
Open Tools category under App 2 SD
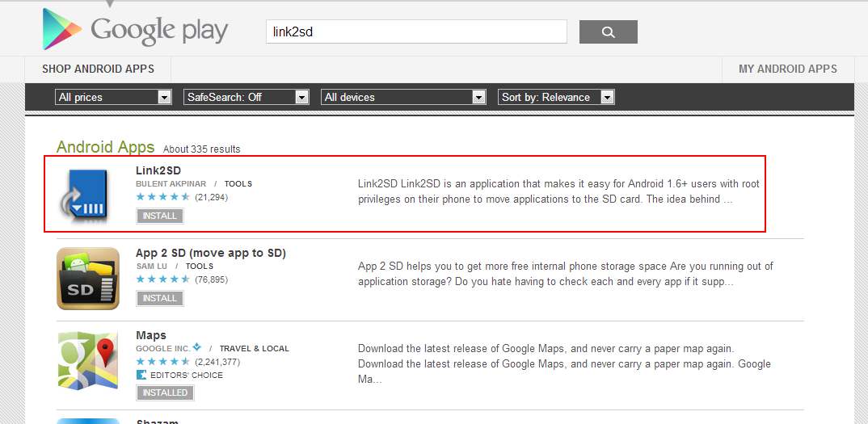(x=200, y=267)
